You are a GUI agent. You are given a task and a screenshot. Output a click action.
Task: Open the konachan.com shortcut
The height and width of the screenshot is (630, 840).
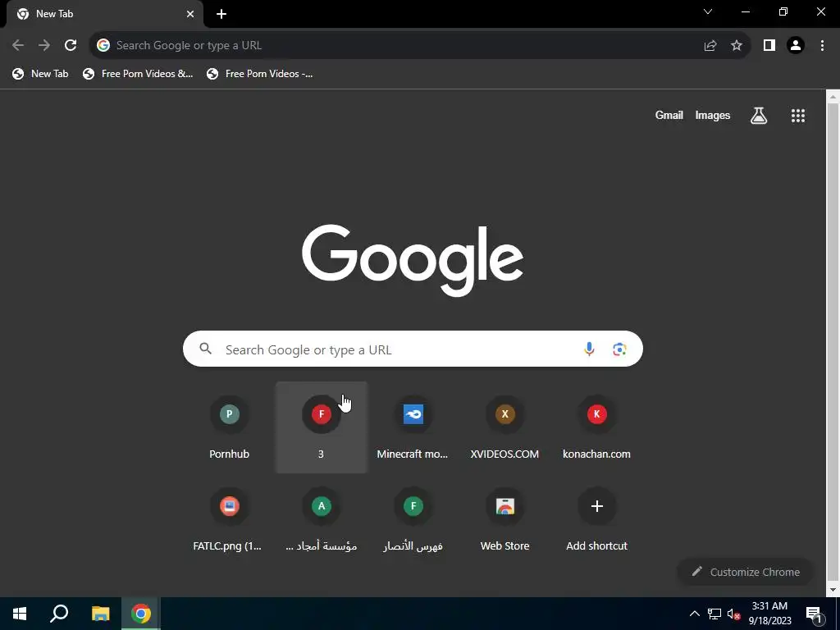(597, 427)
